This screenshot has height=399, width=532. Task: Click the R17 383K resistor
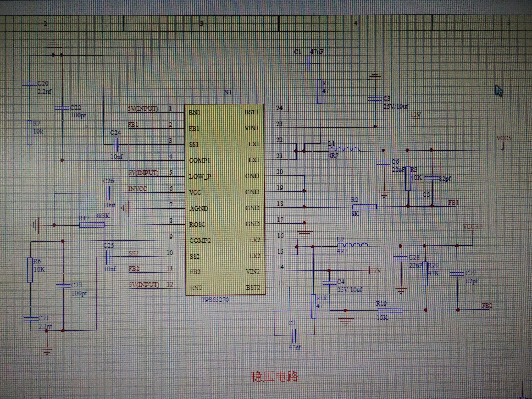(92, 225)
